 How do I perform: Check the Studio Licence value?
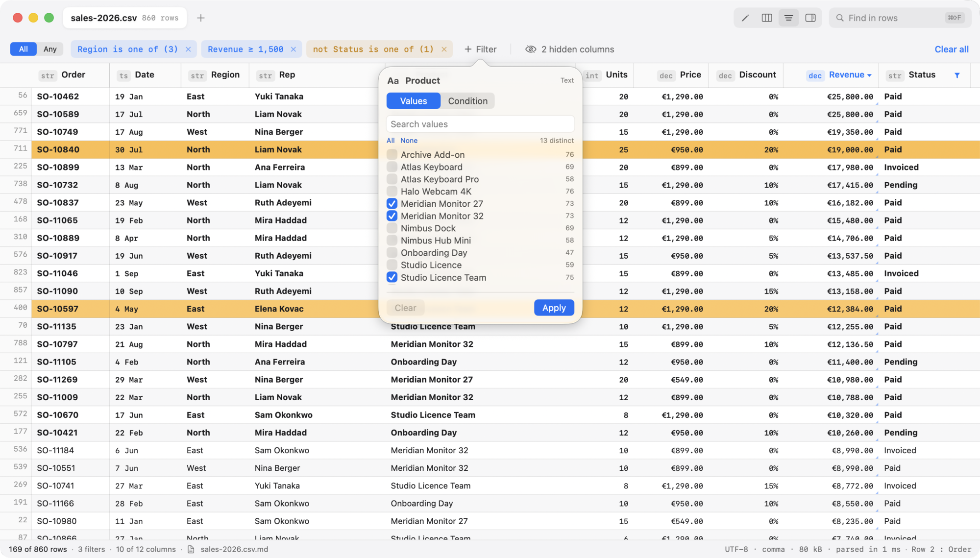[x=392, y=265]
